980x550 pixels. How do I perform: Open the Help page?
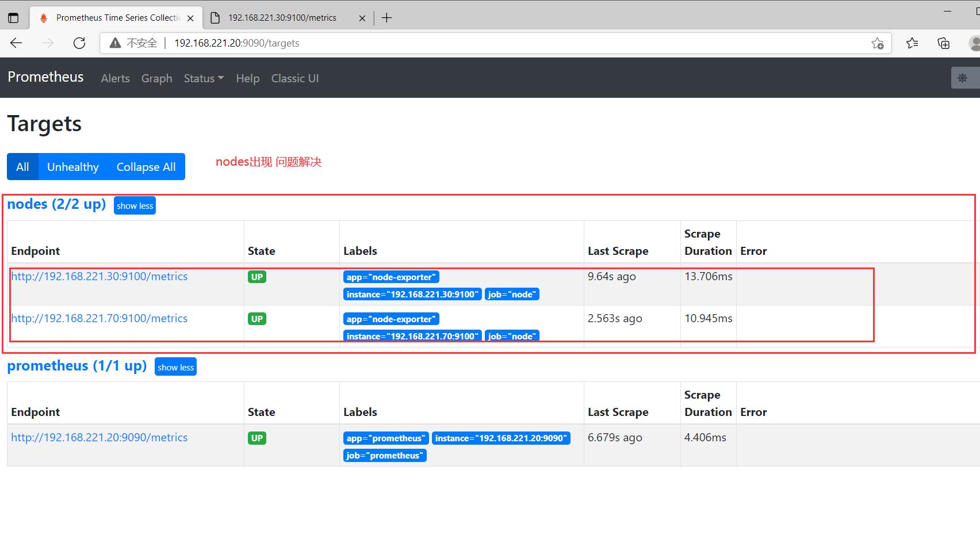tap(247, 78)
